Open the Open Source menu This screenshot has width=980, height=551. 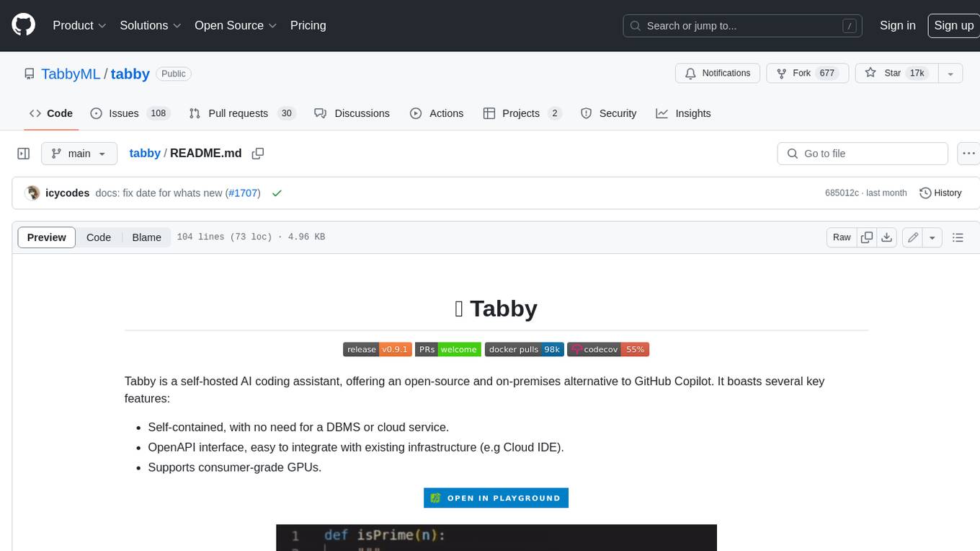click(236, 25)
